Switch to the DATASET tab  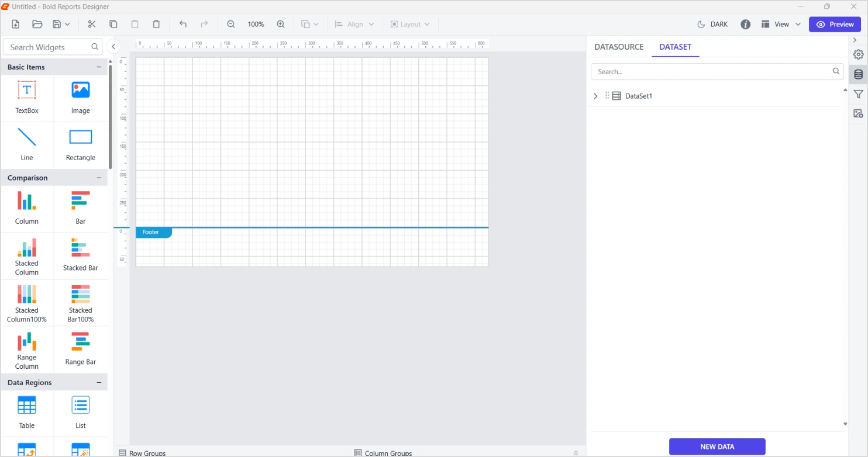coord(676,47)
